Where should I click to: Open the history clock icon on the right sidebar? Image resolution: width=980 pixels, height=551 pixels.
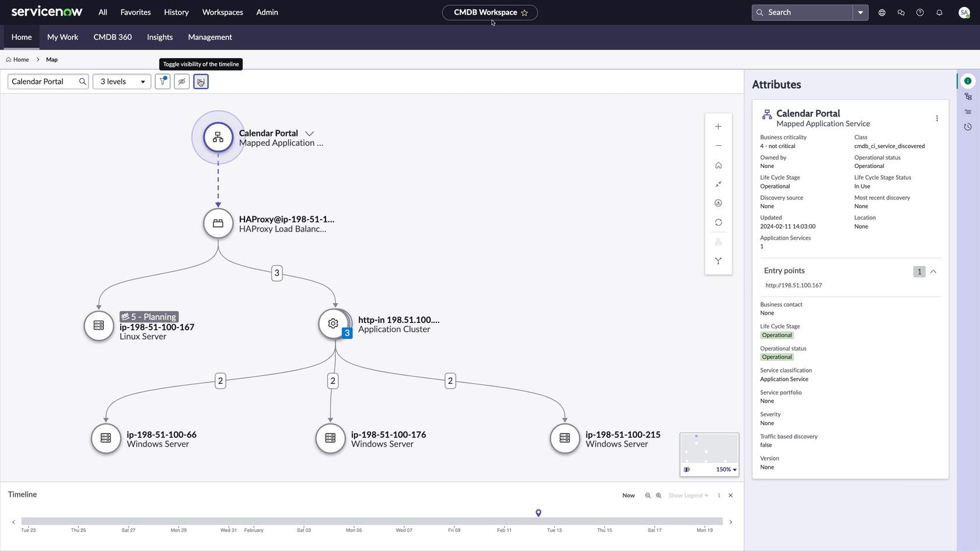click(968, 127)
